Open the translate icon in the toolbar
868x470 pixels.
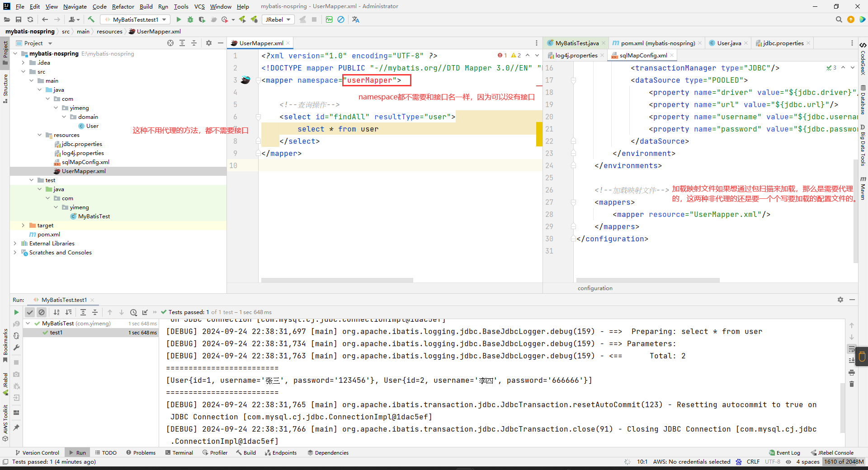tap(356, 19)
